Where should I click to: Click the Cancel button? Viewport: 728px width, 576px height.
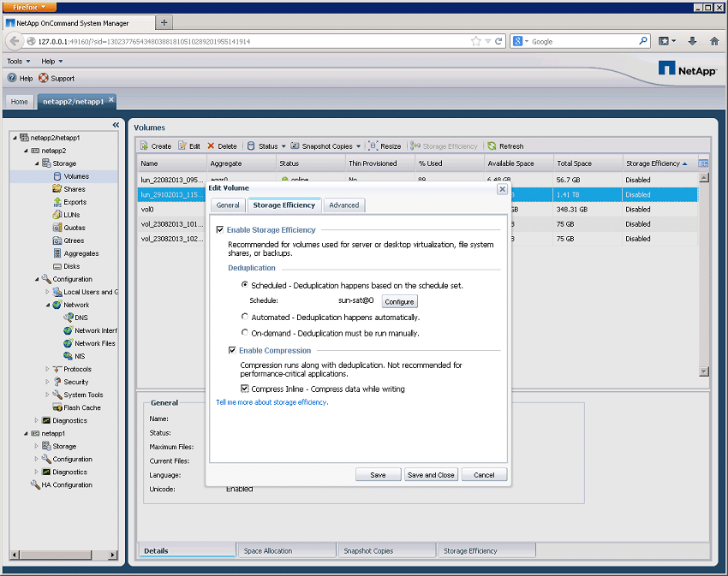(484, 475)
